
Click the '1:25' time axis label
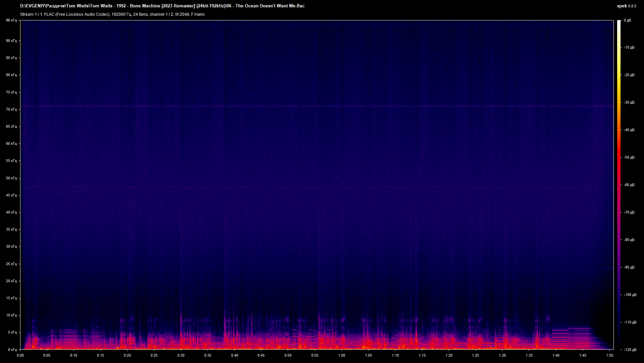point(476,356)
